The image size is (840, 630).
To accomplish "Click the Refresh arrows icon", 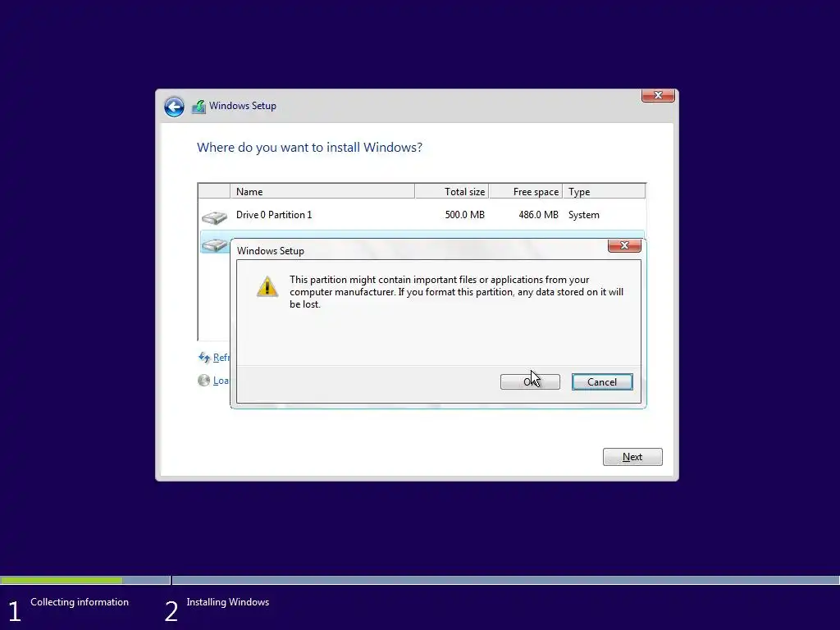I will [204, 358].
